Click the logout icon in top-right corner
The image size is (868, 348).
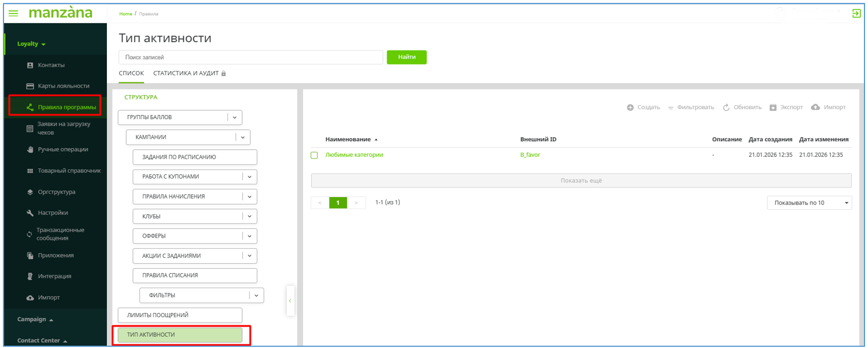click(x=856, y=13)
